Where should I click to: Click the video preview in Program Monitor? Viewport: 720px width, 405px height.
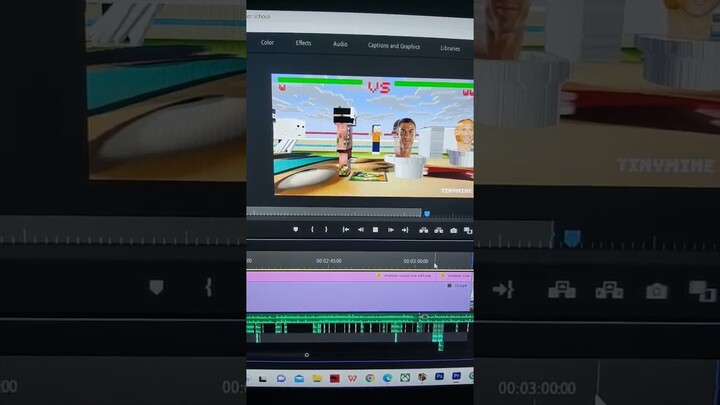point(373,135)
